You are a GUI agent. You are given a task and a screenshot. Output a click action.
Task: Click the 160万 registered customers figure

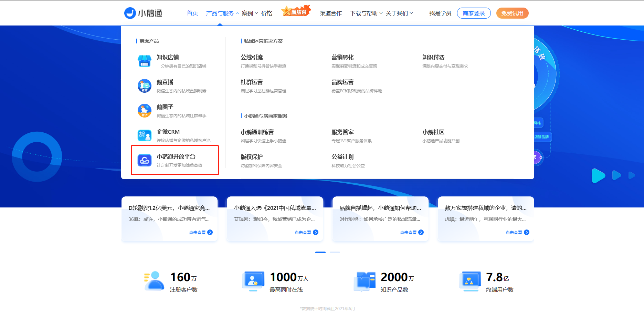183,277
